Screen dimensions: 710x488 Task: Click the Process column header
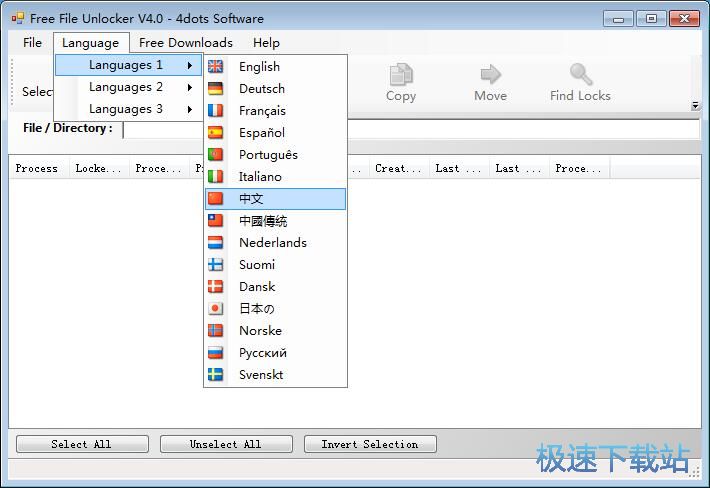[39, 168]
